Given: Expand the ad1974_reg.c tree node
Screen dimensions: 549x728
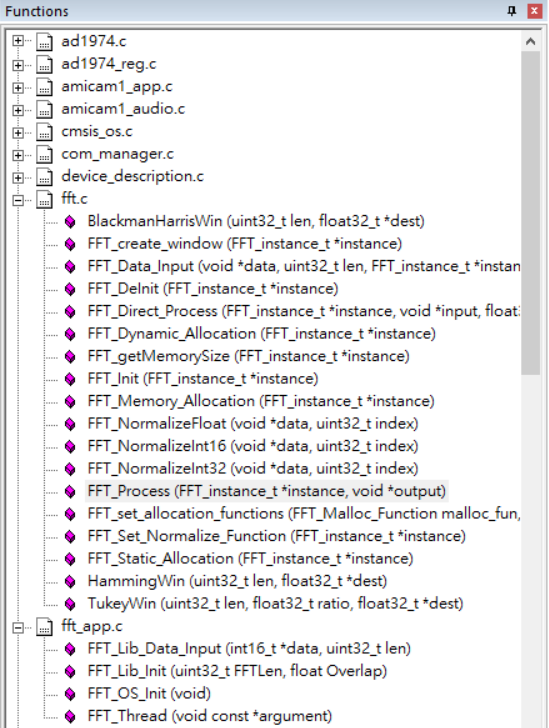Looking at the screenshot, I should (18, 64).
